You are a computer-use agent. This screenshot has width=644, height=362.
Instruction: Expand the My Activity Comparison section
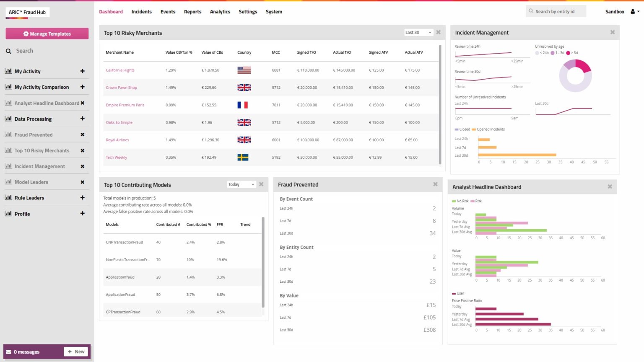pos(83,87)
